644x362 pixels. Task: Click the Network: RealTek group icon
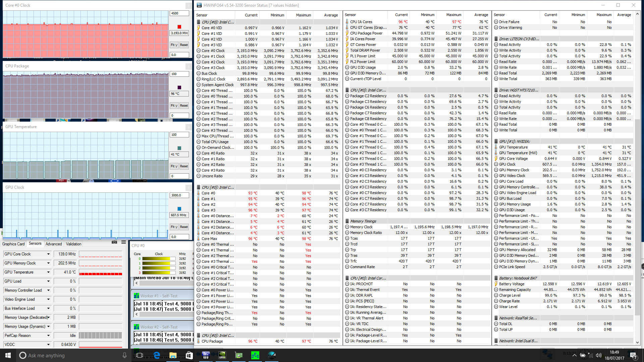(496, 318)
